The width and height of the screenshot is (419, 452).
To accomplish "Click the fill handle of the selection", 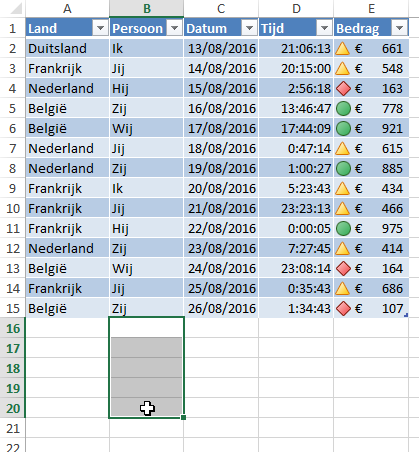I will click(183, 417).
